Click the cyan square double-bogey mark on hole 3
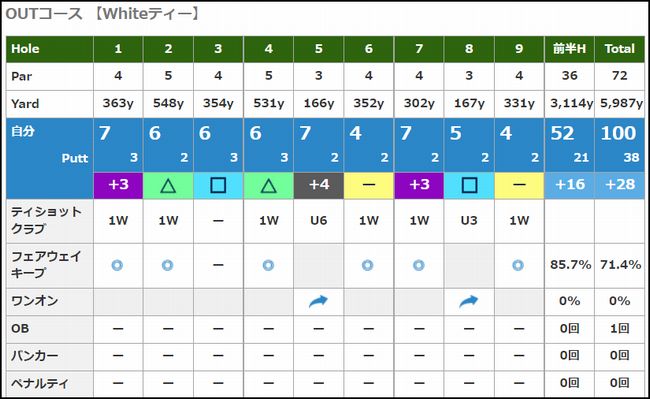This screenshot has height=399, width=650. [x=218, y=186]
